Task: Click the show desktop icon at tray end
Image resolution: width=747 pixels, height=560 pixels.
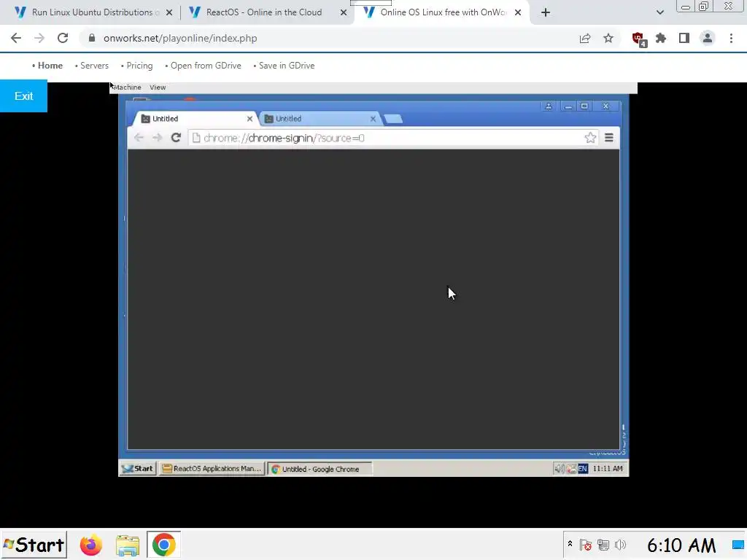Action: click(738, 545)
